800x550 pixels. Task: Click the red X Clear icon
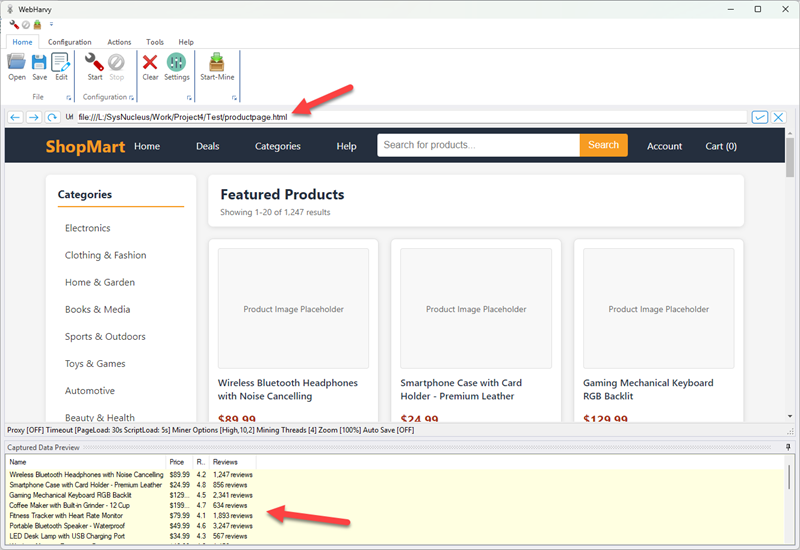(x=150, y=65)
